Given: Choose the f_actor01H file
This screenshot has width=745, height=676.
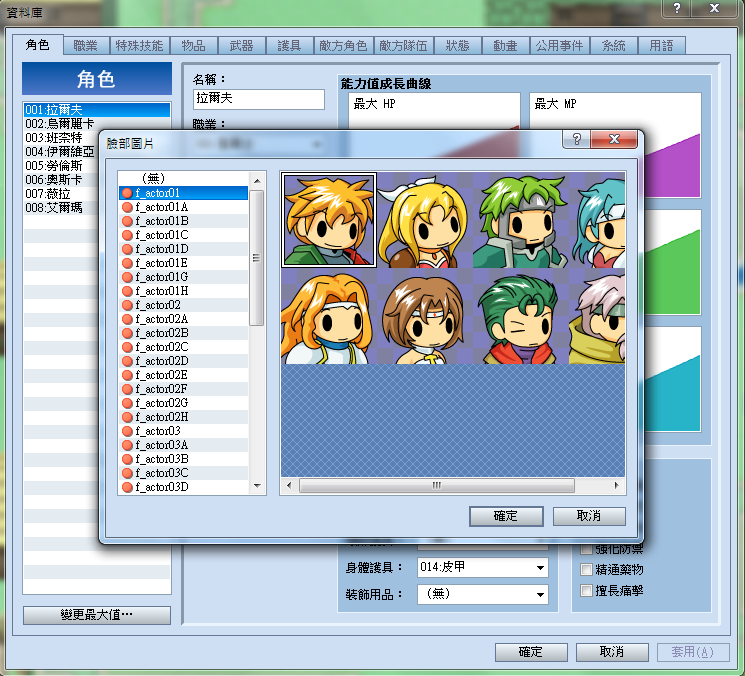Looking at the screenshot, I should (x=183, y=291).
